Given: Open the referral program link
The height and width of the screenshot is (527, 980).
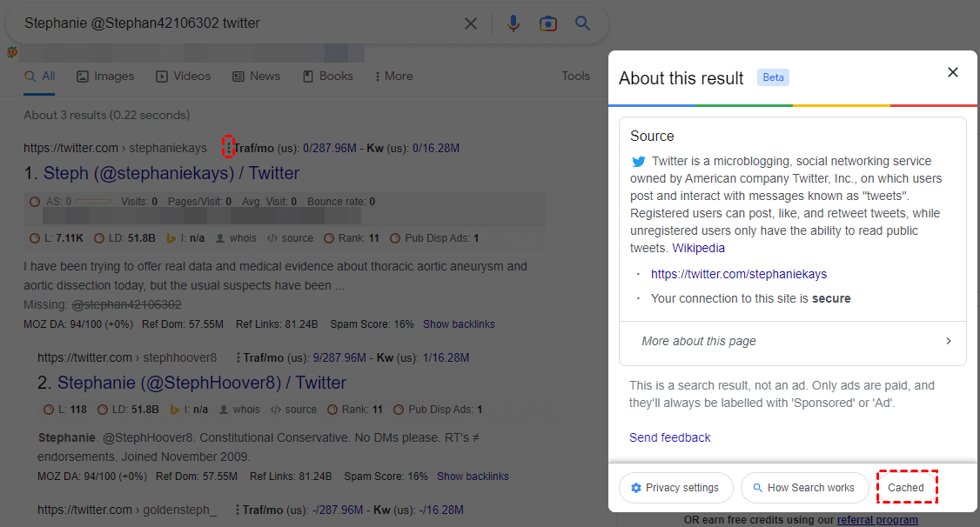Looking at the screenshot, I should (877, 519).
